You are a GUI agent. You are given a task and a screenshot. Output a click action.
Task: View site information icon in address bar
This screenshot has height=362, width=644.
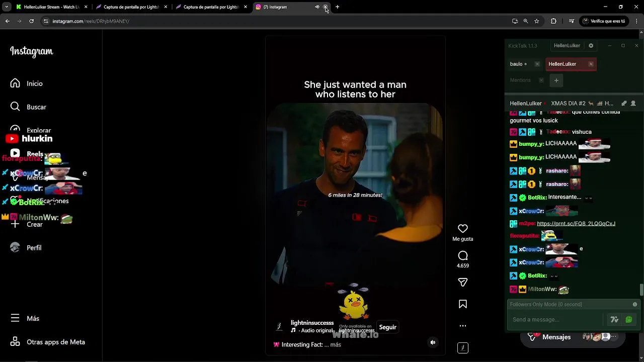pos(46,21)
